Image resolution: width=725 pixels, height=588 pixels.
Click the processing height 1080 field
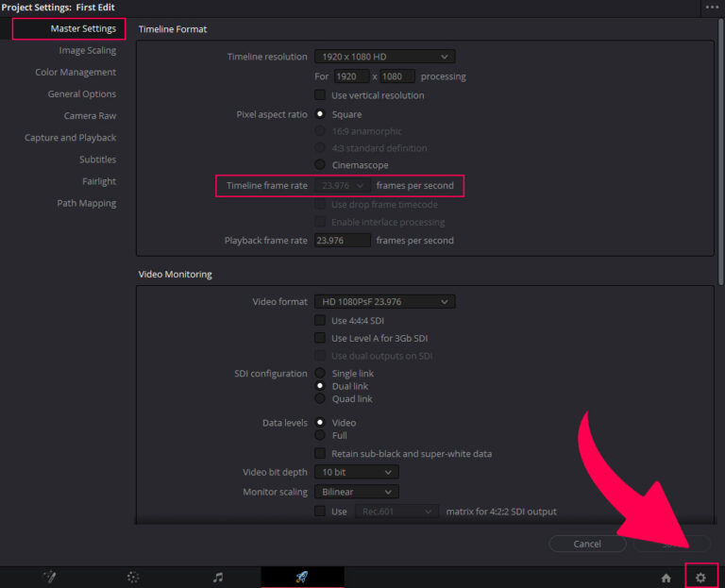tap(397, 76)
